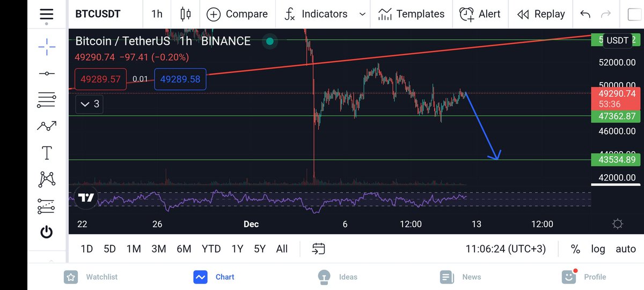The height and width of the screenshot is (290, 644).
Task: Toggle auto scale mode
Action: tap(626, 249)
